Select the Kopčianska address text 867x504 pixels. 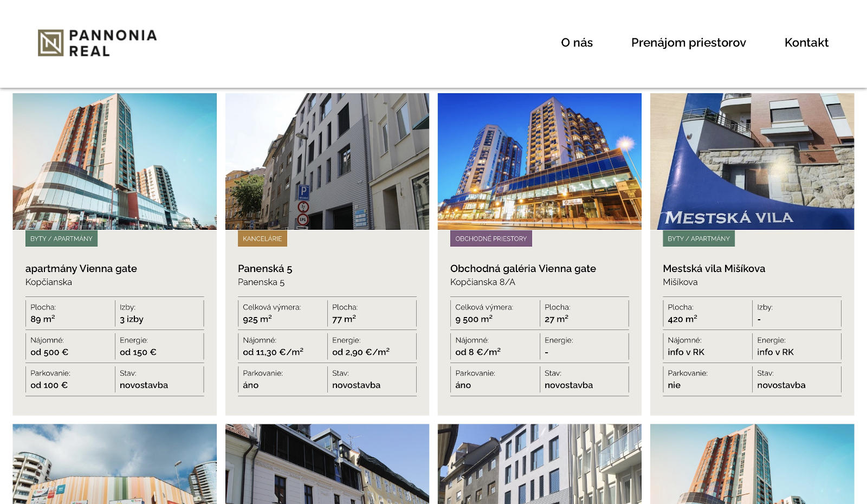click(x=49, y=282)
